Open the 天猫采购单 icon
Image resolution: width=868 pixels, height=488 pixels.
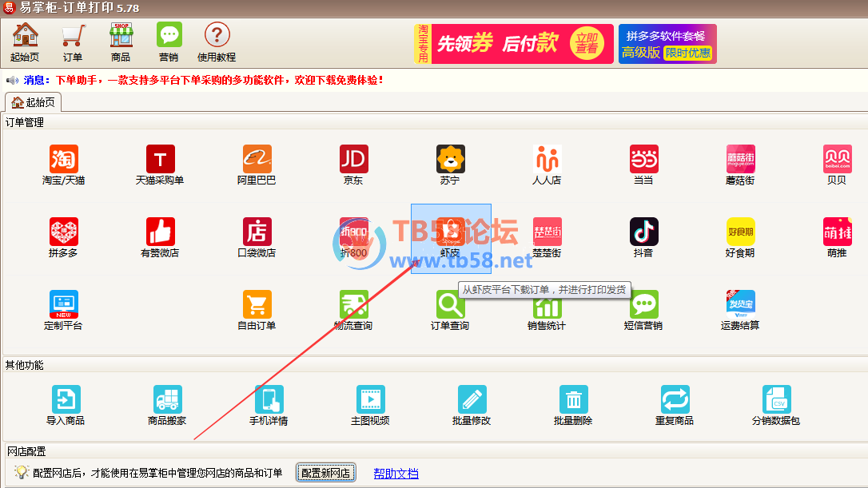(160, 165)
